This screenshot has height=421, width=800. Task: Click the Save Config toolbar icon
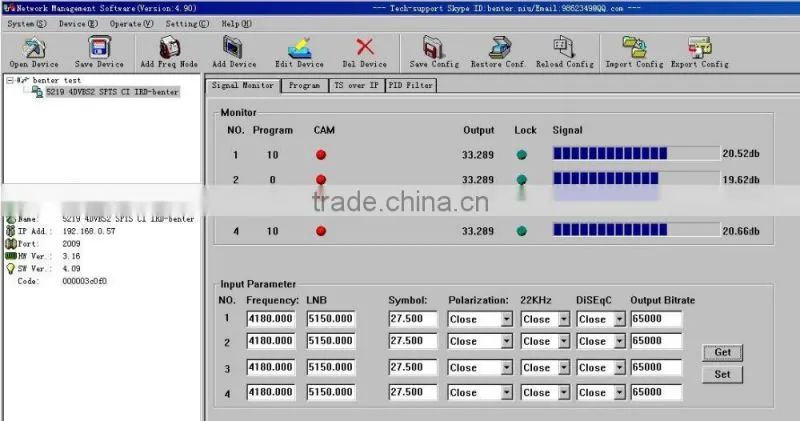click(434, 47)
